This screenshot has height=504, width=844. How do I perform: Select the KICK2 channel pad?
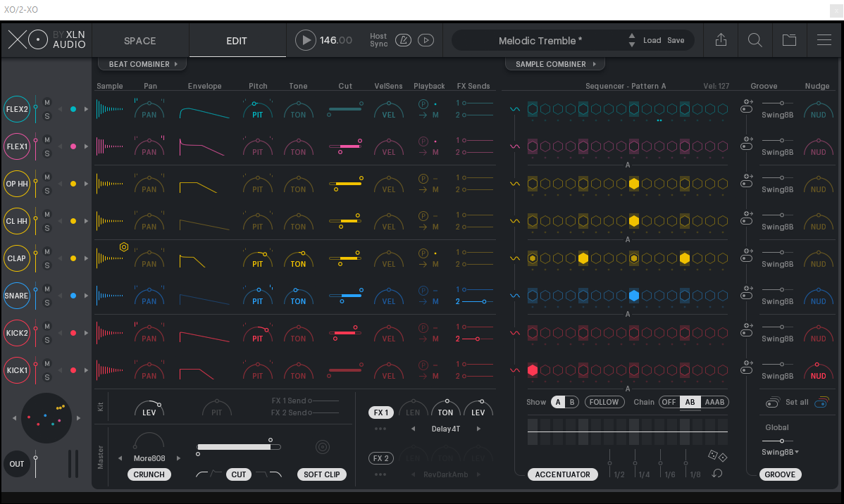point(17,333)
